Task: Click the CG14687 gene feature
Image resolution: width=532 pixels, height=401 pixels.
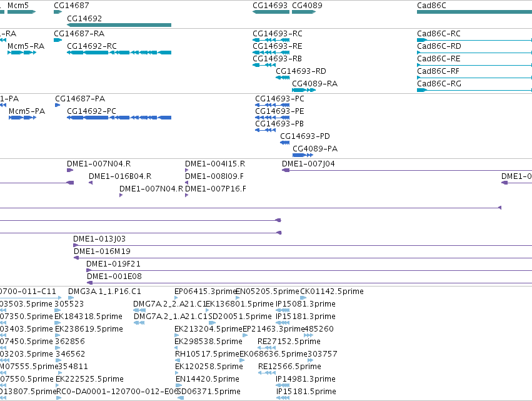Action: point(58,12)
